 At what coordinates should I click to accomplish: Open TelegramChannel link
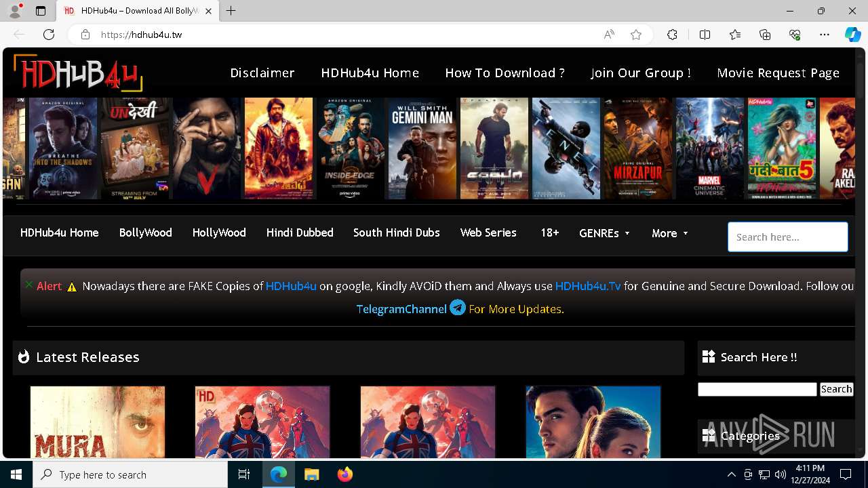coord(401,309)
